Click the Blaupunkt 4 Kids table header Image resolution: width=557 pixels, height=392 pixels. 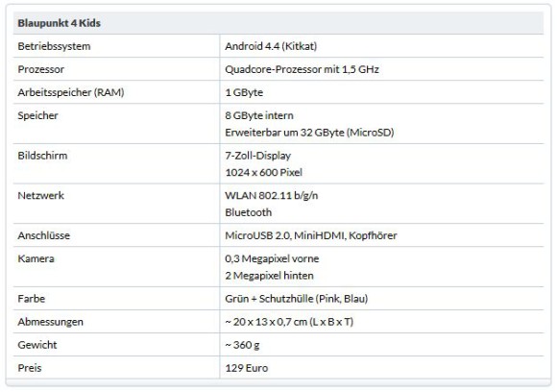point(59,23)
